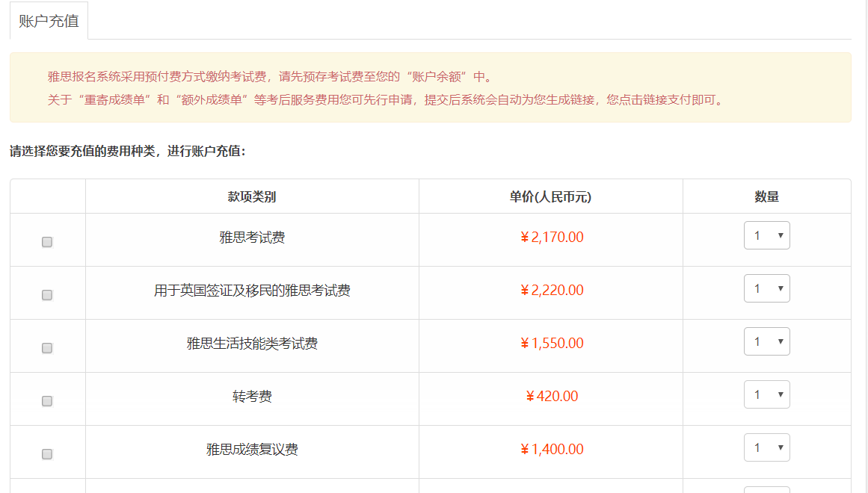
Task: Click the 单价(人民币元) column header
Action: point(550,197)
